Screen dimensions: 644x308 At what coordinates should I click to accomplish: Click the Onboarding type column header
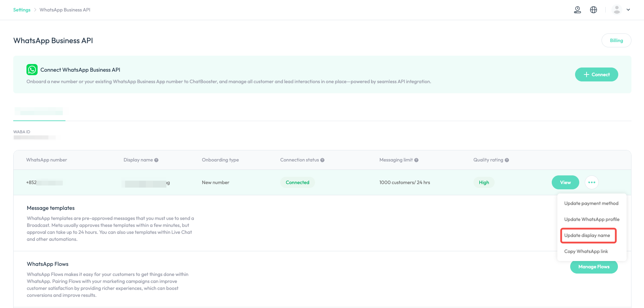point(220,160)
